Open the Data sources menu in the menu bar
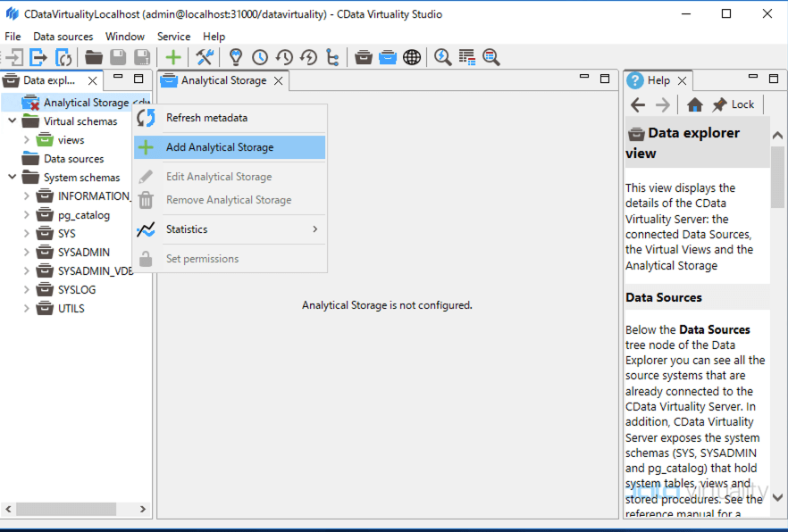This screenshot has width=788, height=532. tap(63, 37)
